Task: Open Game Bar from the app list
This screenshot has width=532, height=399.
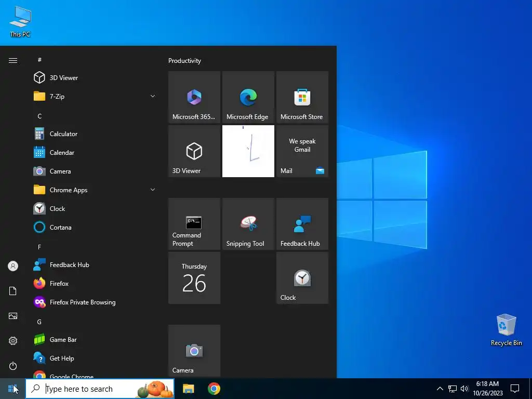Action: point(95,340)
